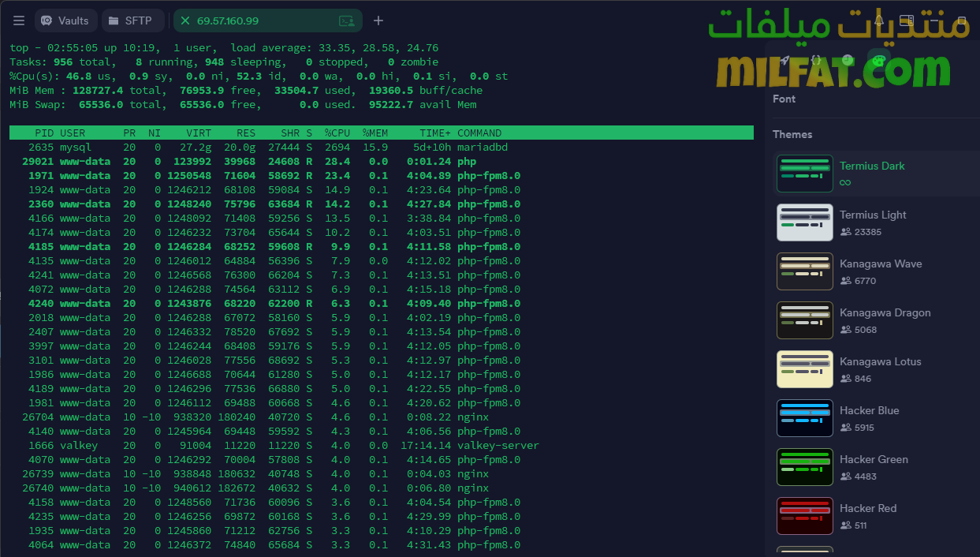Close the 69.57.160.99 terminal tab
The image size is (980, 557).
186,21
